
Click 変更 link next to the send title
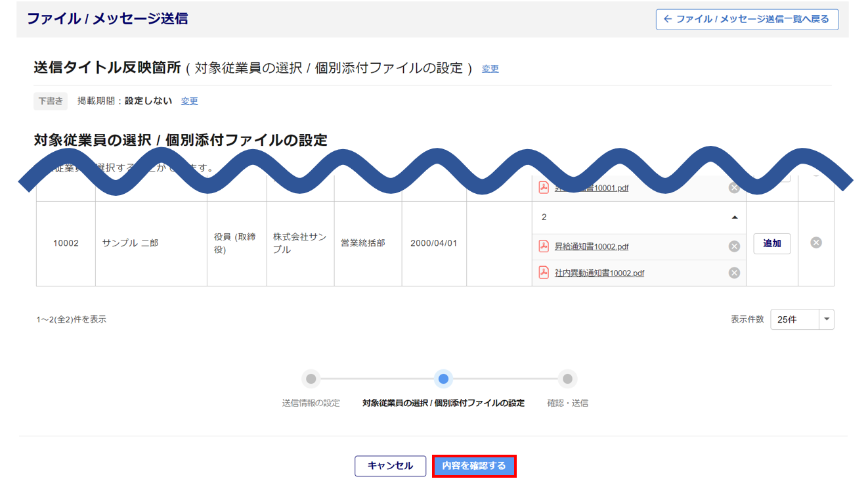[490, 69]
